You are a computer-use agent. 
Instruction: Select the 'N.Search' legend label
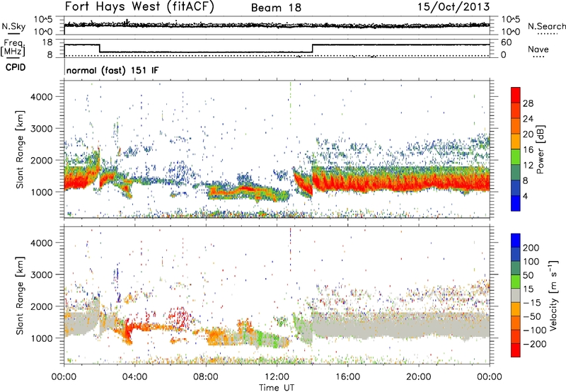[x=547, y=26]
